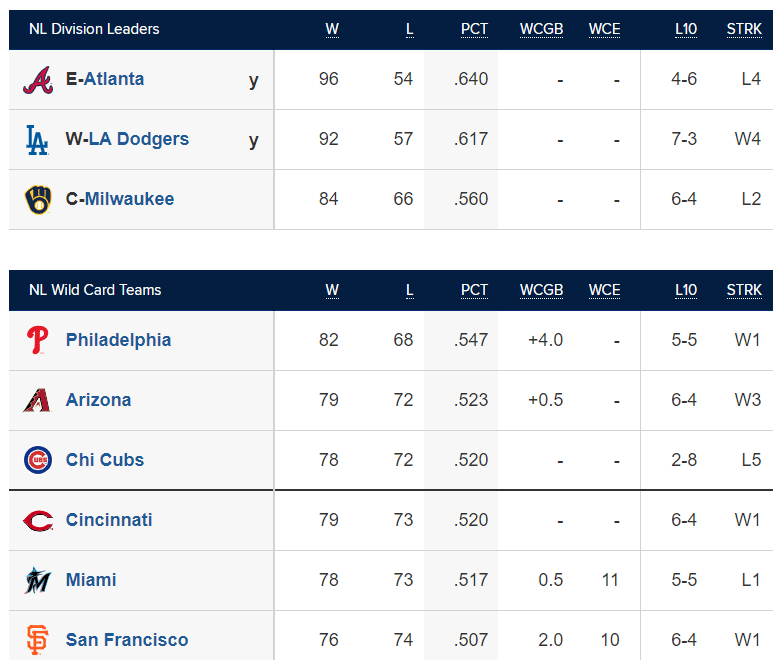
Task: Click the Philadelphia Phillies logo icon
Action: pyautogui.click(x=37, y=340)
